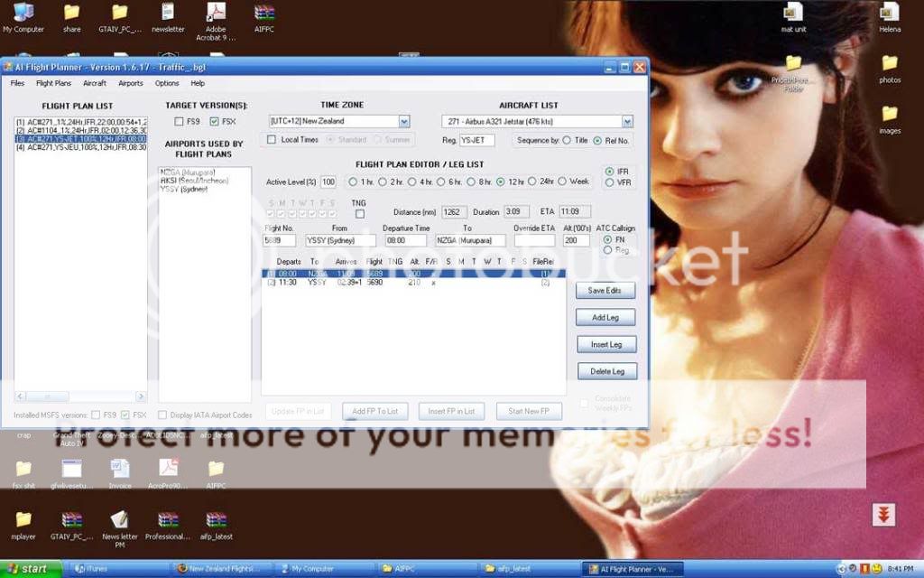Choose the VFR flight rules option
This screenshot has height=578, width=924.
(x=610, y=182)
